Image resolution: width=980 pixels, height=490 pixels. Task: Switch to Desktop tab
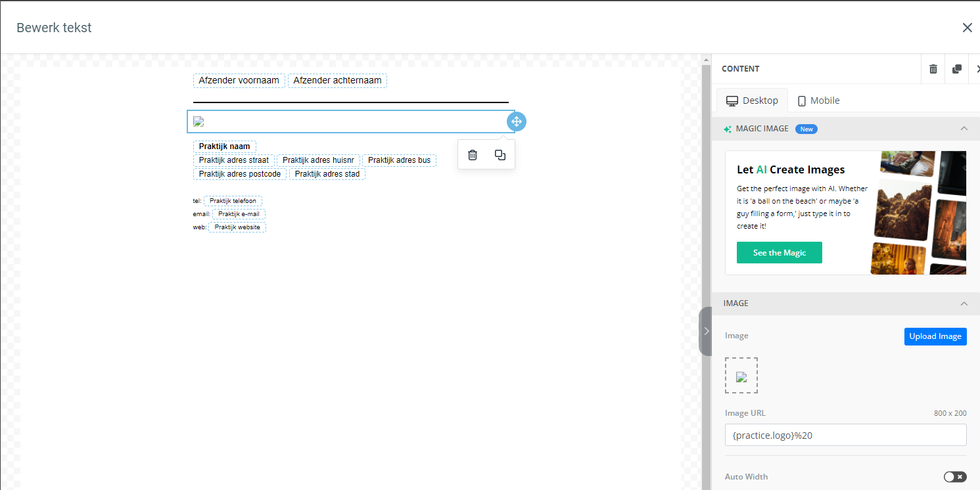(752, 100)
